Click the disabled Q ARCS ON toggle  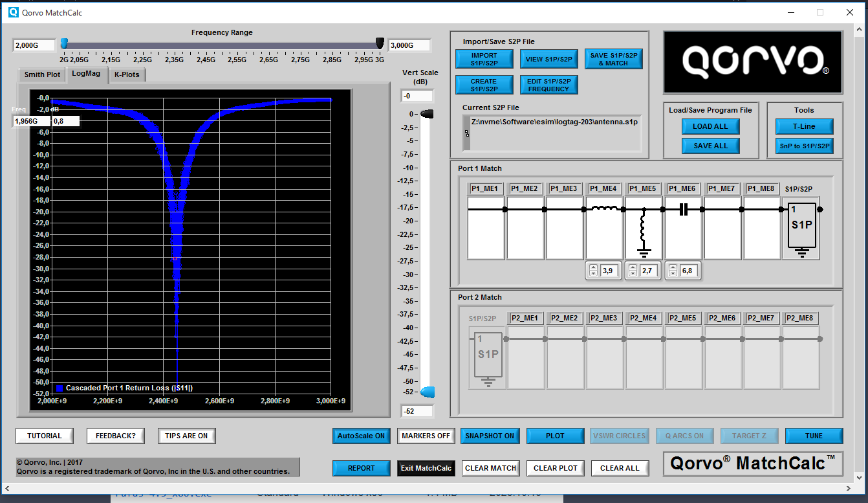tap(684, 436)
